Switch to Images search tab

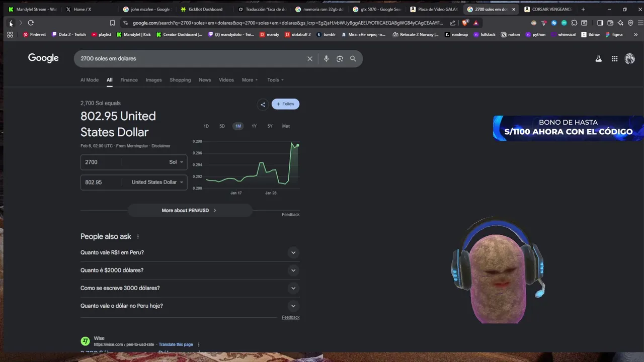click(153, 80)
